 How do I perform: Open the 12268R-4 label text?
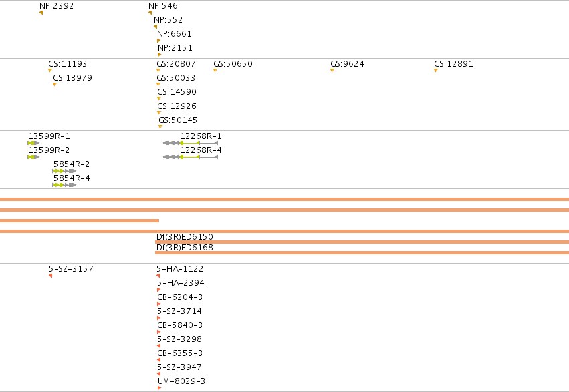[x=201, y=150]
